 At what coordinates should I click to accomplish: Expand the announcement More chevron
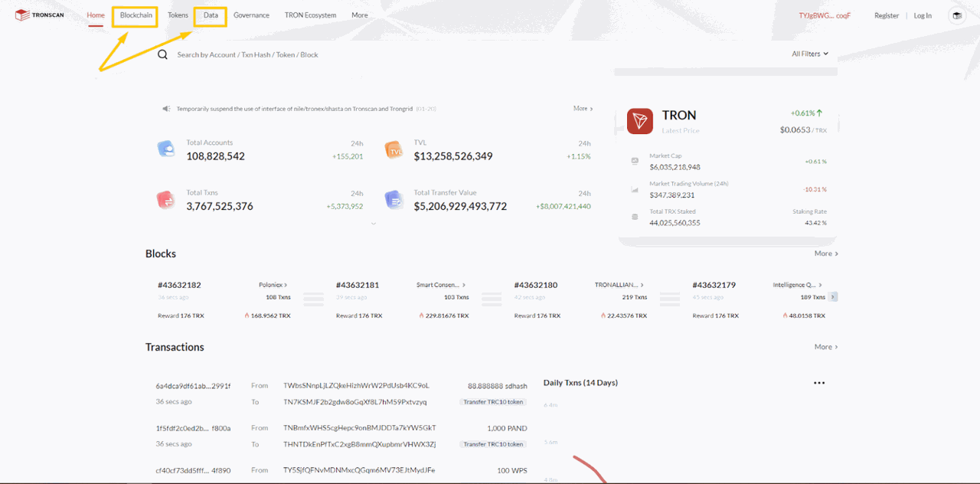583,108
